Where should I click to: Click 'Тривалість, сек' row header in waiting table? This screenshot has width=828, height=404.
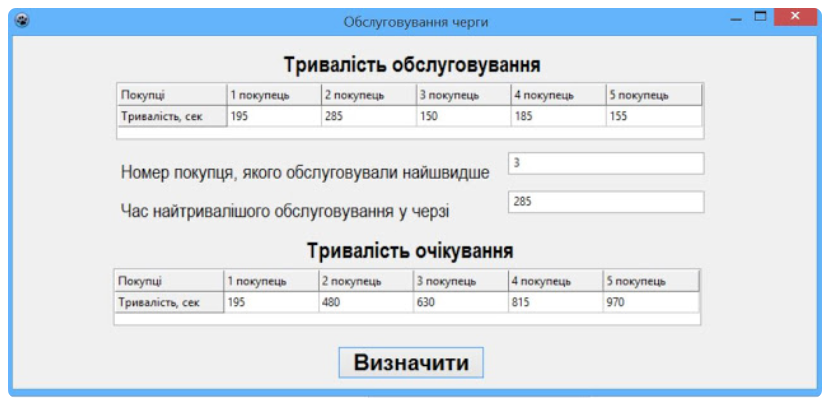pyautogui.click(x=169, y=303)
